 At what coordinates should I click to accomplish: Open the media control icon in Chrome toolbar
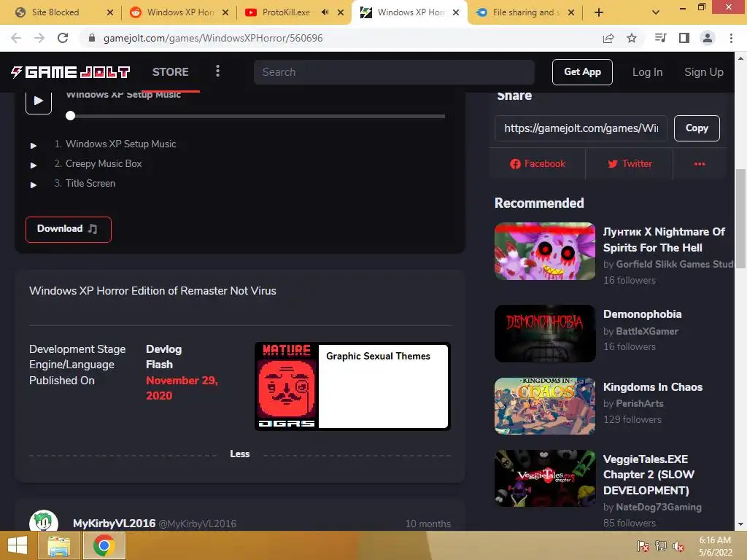[x=661, y=38]
